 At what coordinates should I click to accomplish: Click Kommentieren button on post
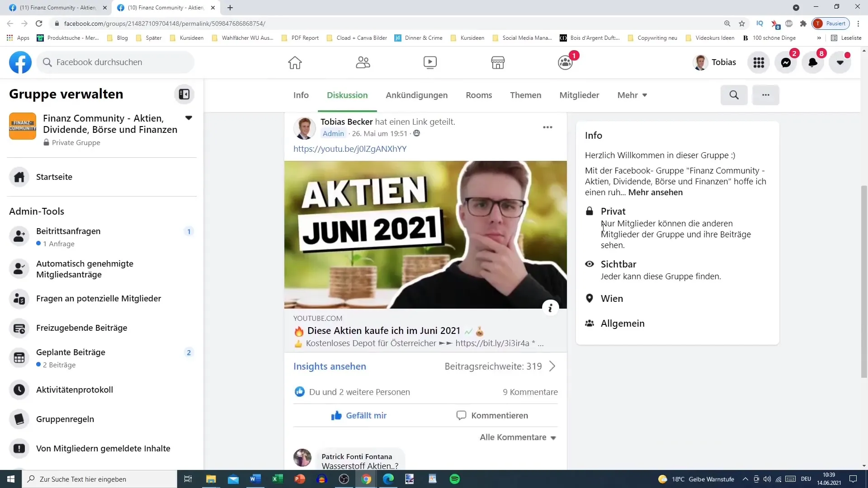[492, 415]
